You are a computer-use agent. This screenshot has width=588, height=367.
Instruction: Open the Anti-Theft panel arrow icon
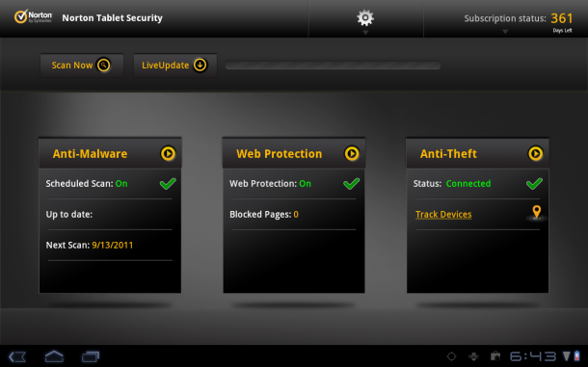pos(536,154)
